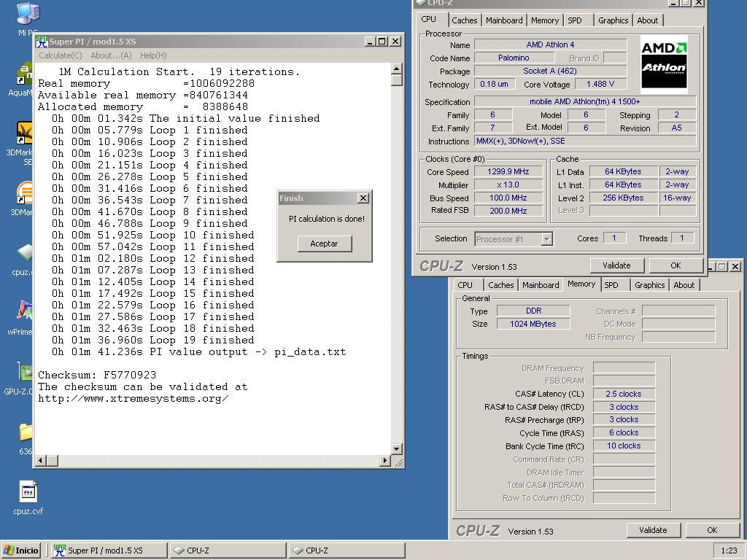Click the taskbar clock showing 1:23

[x=729, y=551]
